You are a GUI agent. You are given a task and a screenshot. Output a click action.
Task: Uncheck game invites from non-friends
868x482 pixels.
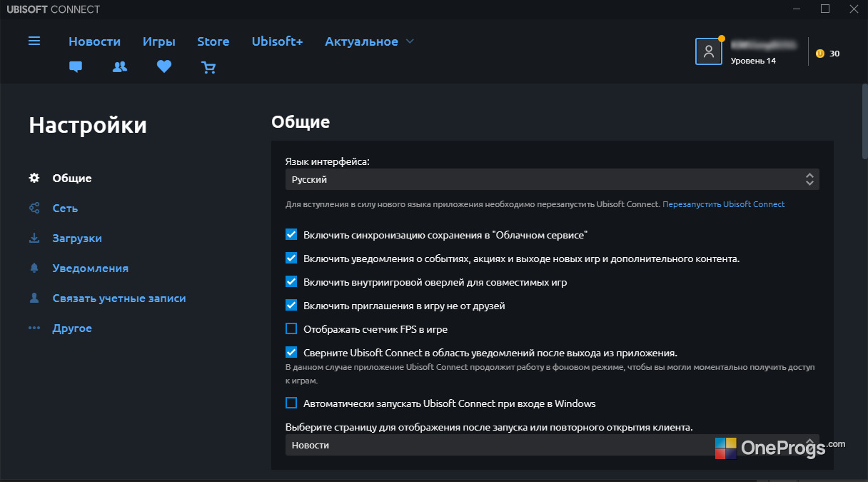pyautogui.click(x=291, y=305)
